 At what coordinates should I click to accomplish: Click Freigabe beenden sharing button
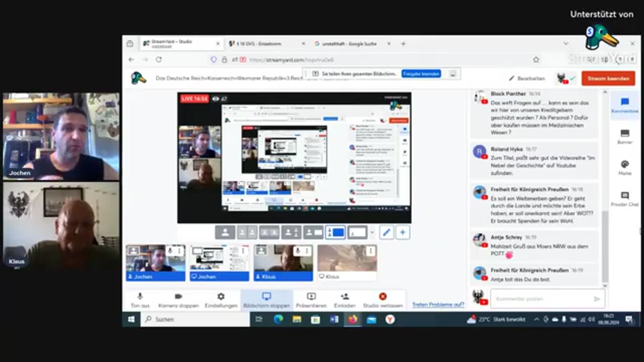point(421,74)
